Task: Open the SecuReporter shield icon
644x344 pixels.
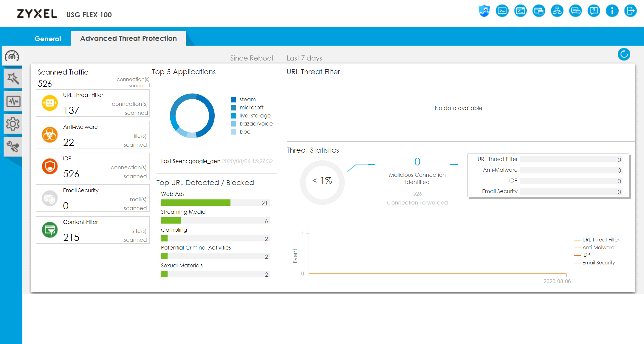Action: [484, 11]
